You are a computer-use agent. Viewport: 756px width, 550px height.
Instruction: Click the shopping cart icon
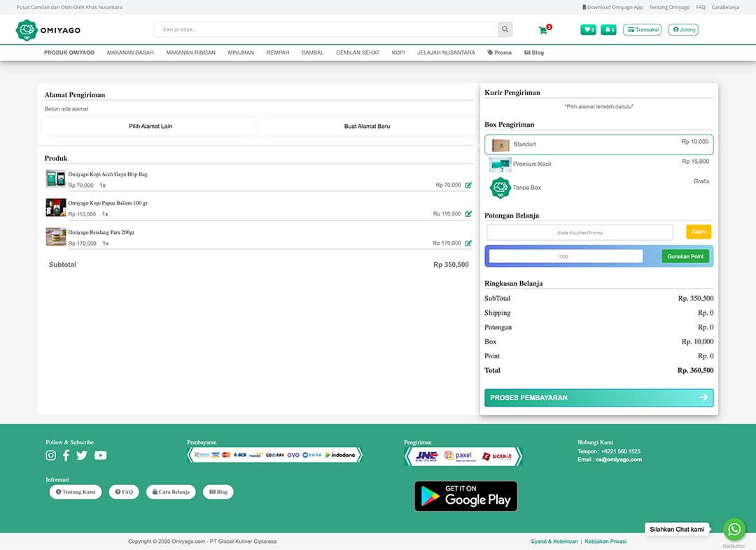point(543,30)
